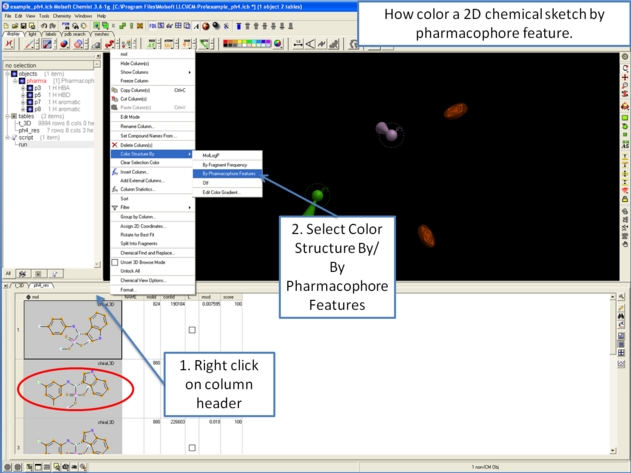Click the Filter funnel icon in context menu

pyautogui.click(x=114, y=208)
